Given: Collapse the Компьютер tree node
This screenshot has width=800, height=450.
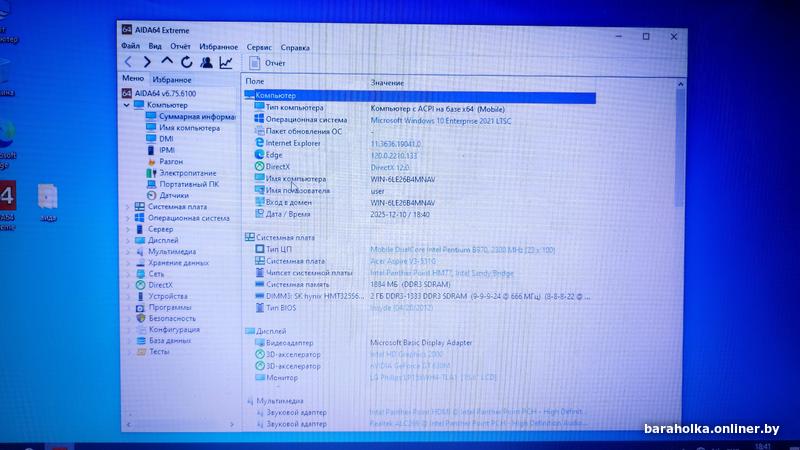Looking at the screenshot, I should point(127,105).
